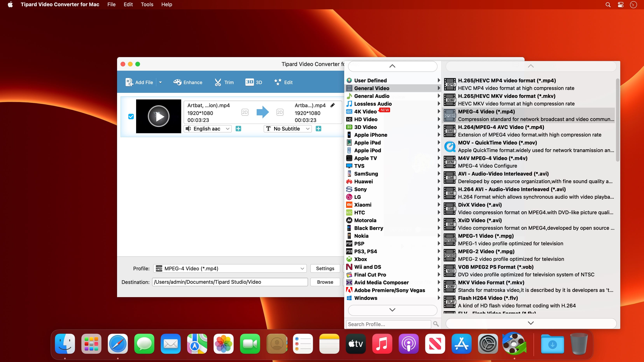Choose the HD Video category

pyautogui.click(x=393, y=119)
